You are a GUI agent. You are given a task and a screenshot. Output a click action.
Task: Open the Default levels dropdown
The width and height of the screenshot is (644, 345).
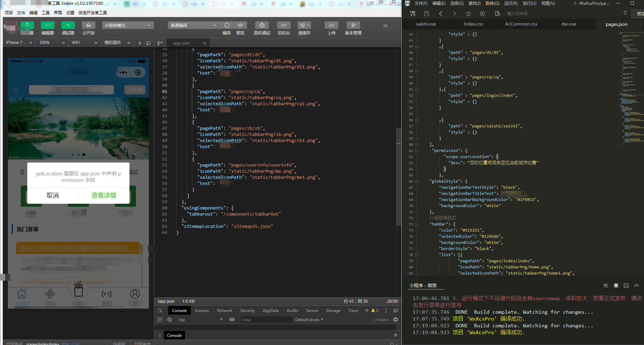[x=309, y=320]
